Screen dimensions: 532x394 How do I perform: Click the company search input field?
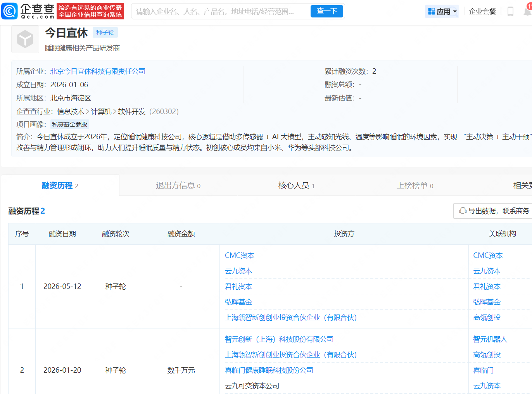pos(221,12)
